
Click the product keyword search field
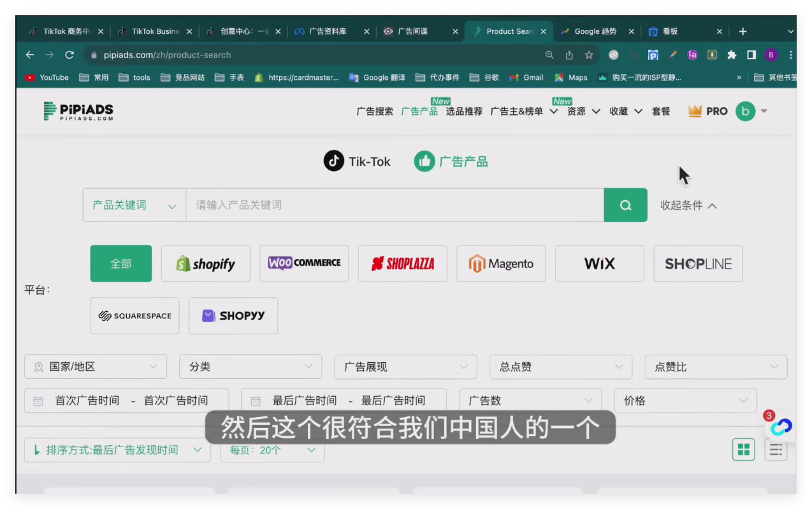pos(395,205)
